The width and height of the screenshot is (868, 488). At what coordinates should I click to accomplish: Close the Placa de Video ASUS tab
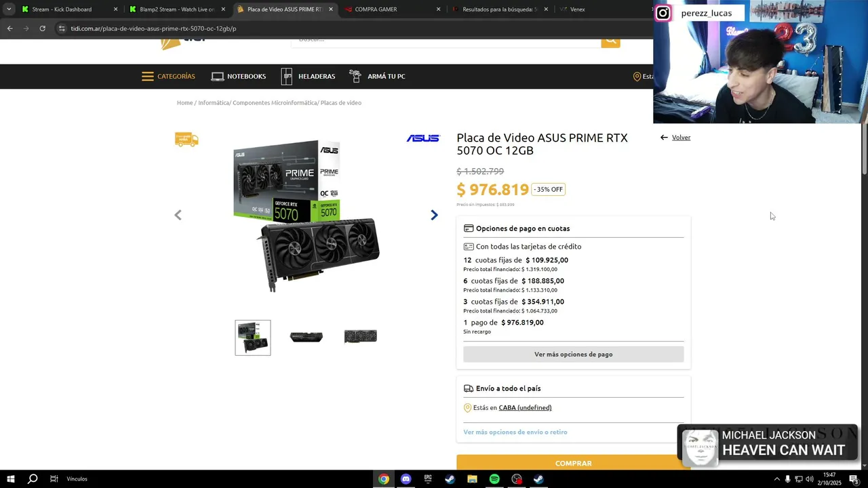331,9
